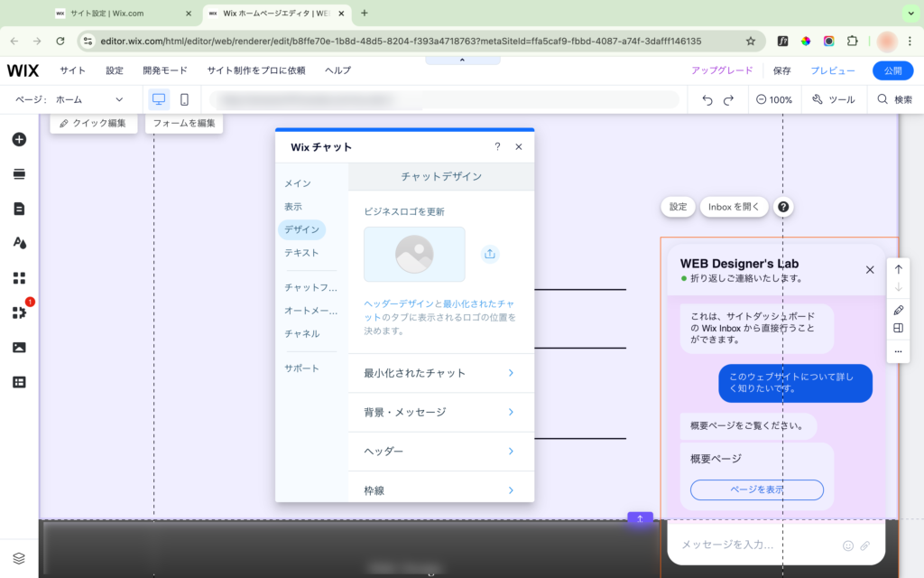
Task: Click the redo arrow
Action: coord(728,100)
